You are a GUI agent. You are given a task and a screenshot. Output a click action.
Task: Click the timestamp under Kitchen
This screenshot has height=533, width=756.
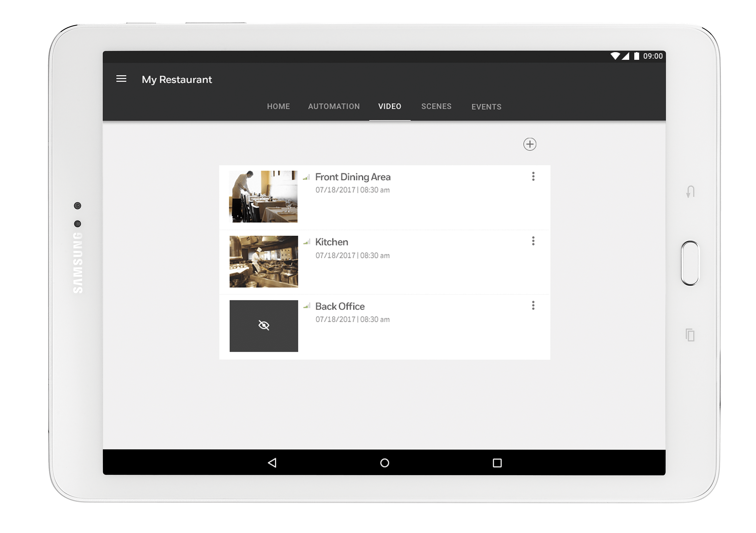click(352, 256)
